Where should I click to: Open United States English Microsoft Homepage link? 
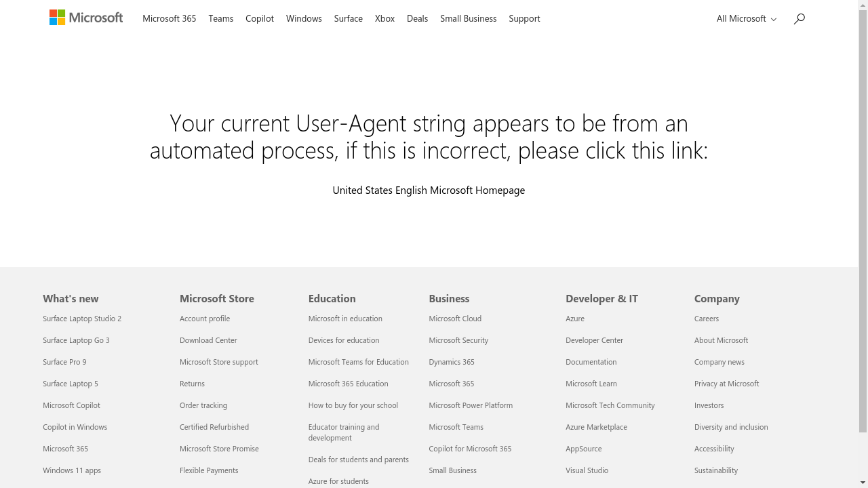tap(429, 190)
